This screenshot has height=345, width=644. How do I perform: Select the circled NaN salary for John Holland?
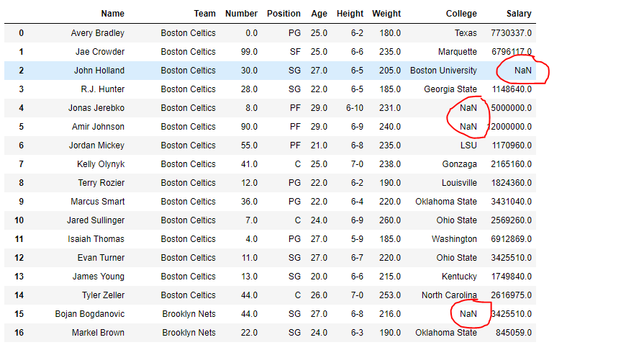point(522,71)
